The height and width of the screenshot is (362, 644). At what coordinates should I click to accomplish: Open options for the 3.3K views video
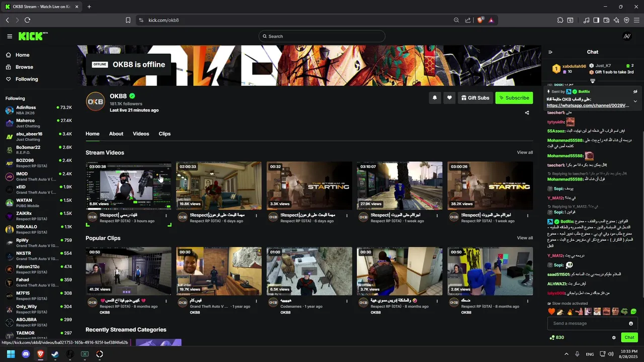coord(347,216)
